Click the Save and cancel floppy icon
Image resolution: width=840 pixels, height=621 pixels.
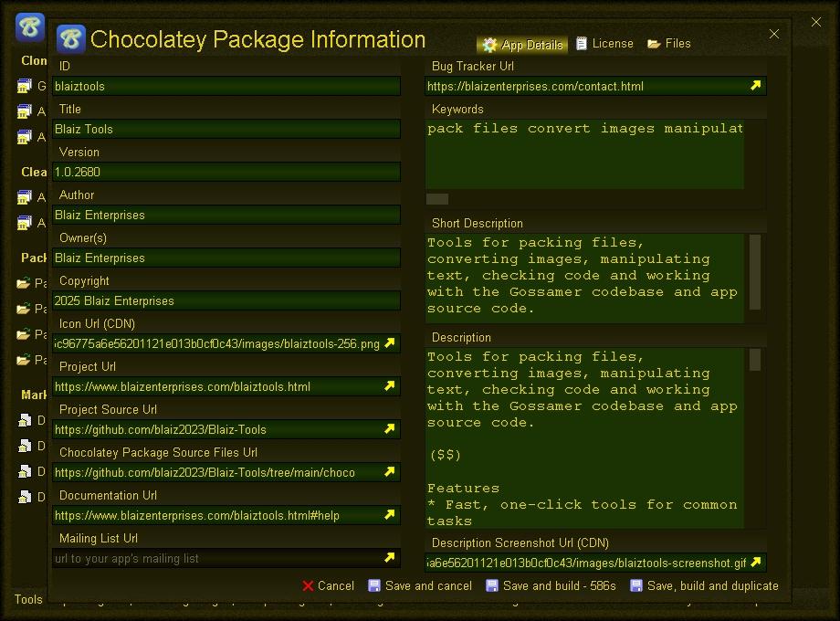pos(374,585)
